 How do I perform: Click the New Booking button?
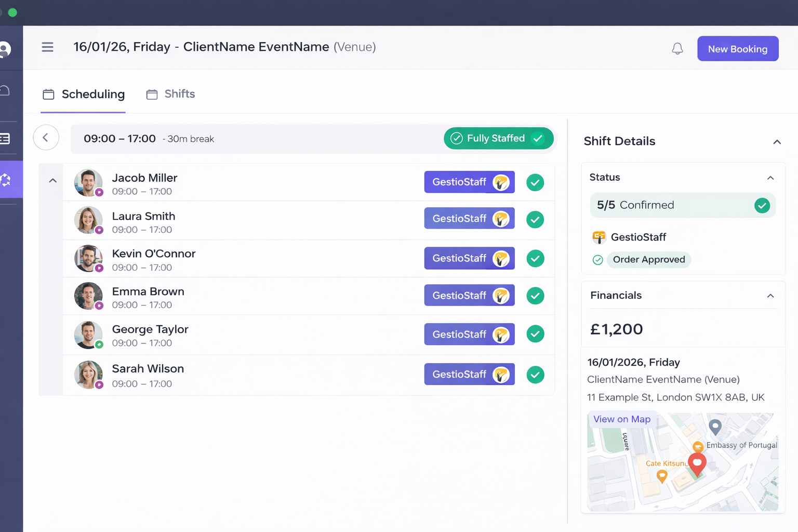(x=738, y=48)
